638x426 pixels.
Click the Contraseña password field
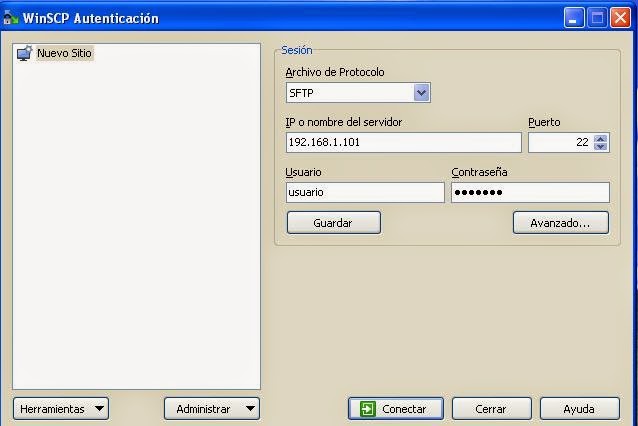530,192
